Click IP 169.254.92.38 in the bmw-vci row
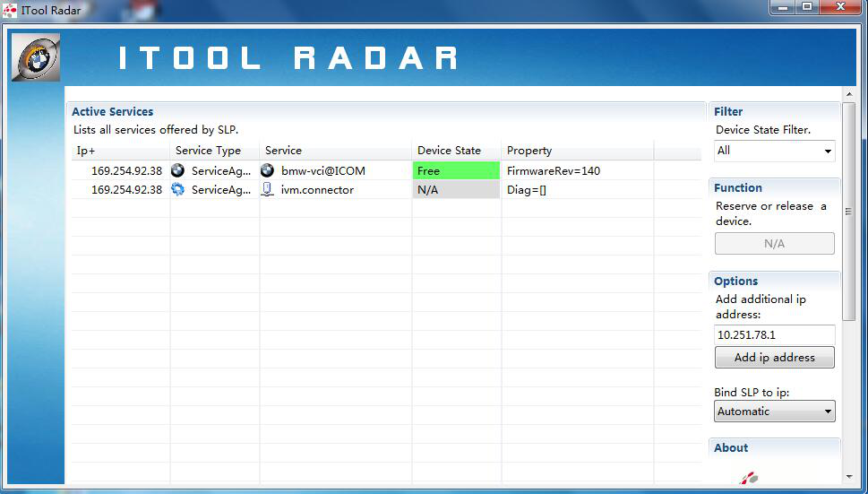 (x=127, y=171)
